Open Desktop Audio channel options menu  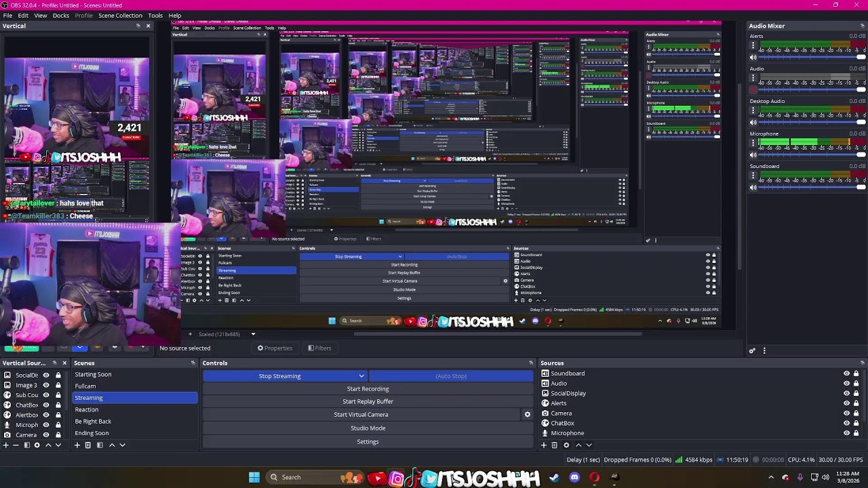[x=753, y=110]
